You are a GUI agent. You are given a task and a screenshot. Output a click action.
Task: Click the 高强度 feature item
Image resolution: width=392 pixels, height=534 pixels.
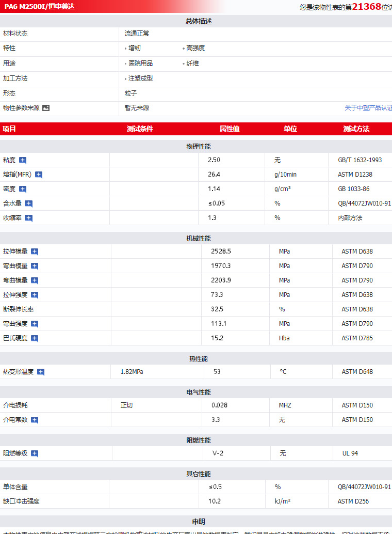[195, 48]
